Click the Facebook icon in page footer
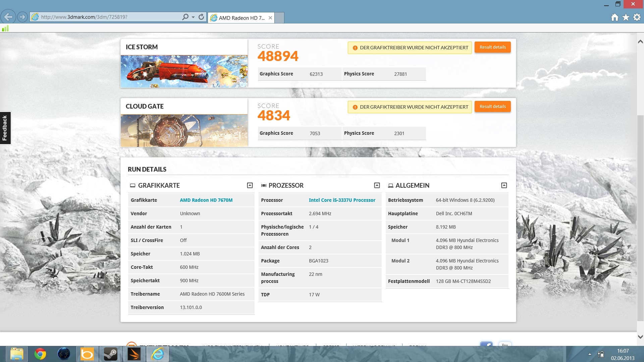 coord(486,344)
